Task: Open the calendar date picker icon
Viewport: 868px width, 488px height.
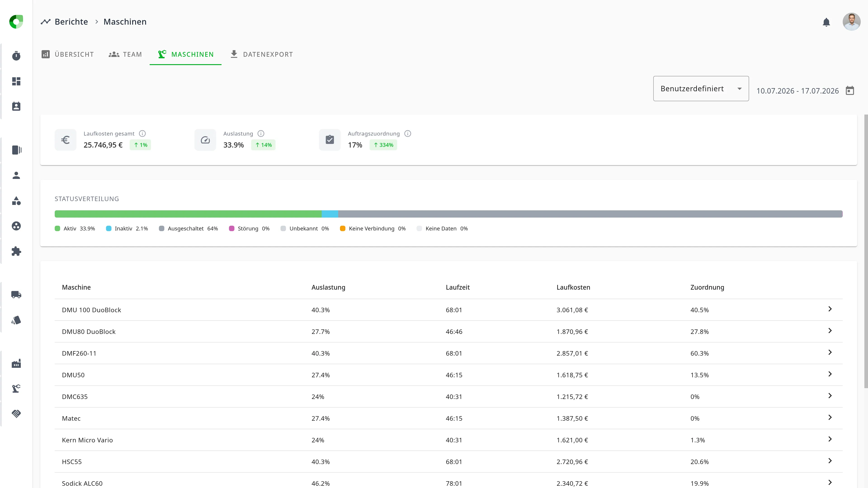Action: coord(850,91)
